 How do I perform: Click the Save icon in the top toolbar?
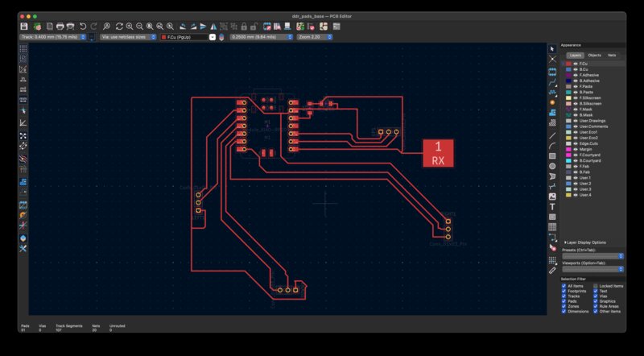click(x=24, y=27)
